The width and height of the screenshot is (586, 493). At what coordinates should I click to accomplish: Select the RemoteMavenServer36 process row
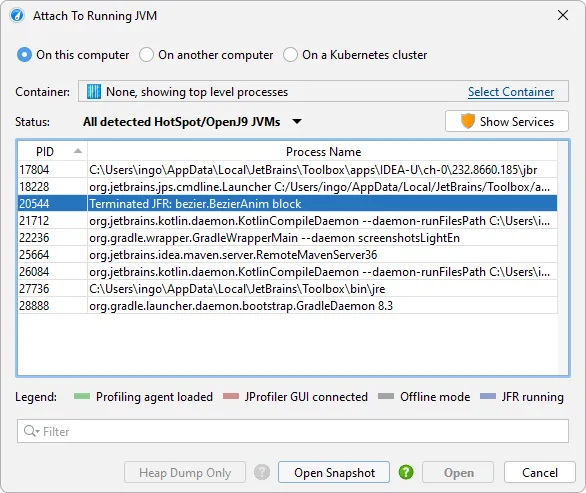tap(287, 255)
